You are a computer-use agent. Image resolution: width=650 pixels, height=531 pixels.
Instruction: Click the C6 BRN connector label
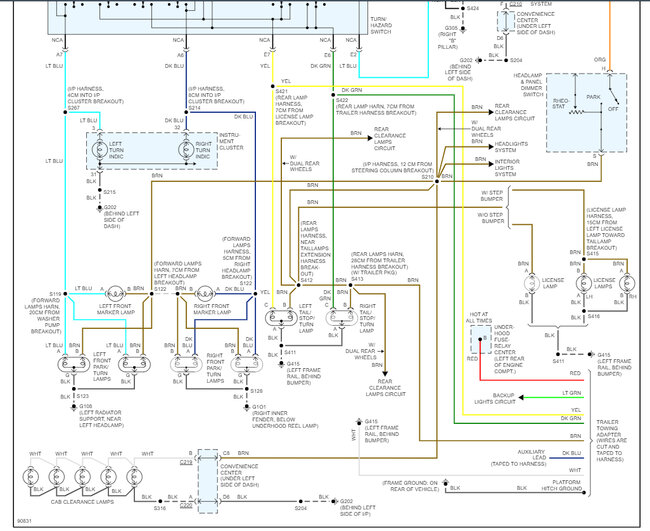[x=235, y=453]
